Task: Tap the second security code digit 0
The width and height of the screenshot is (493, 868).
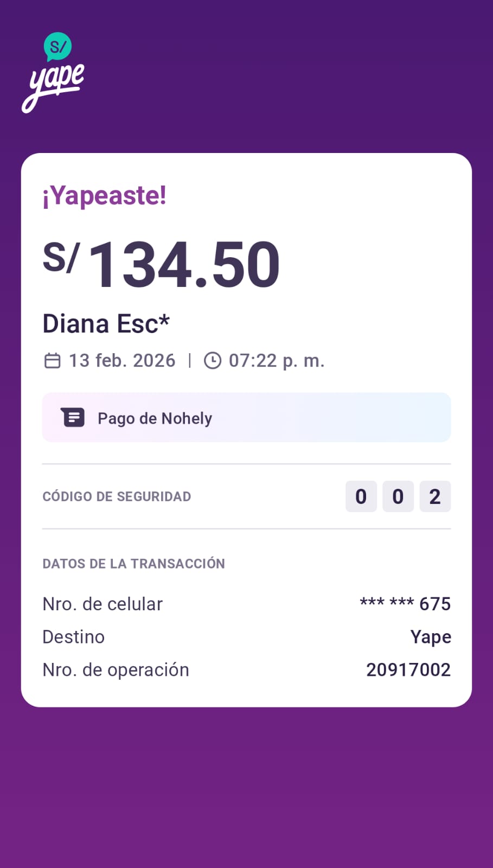Action: coord(398,496)
